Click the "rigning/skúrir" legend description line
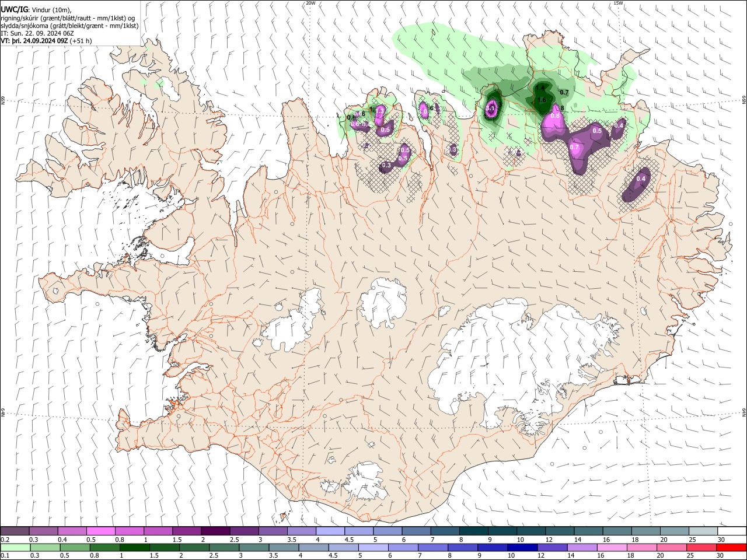The width and height of the screenshot is (747, 560). [x=68, y=18]
